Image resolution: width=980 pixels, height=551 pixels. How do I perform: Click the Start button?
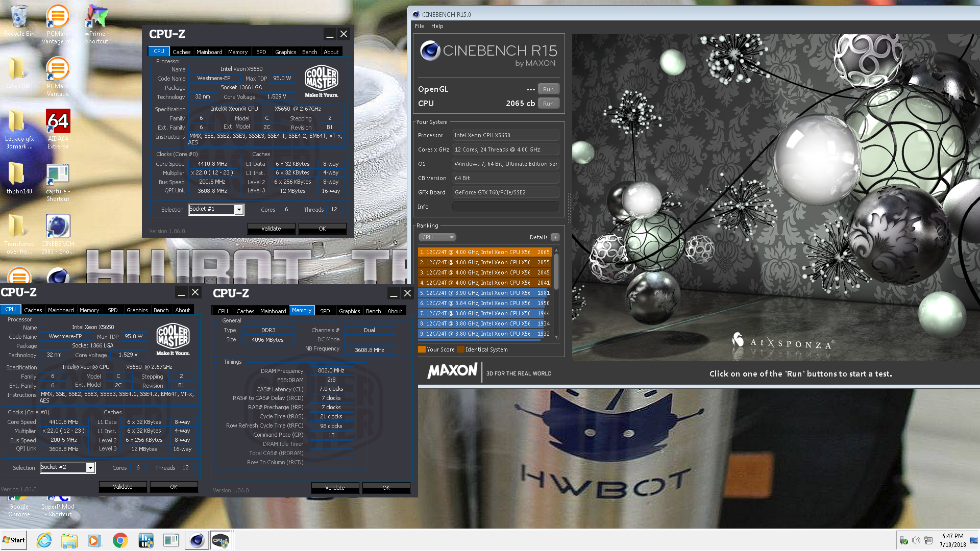(14, 540)
